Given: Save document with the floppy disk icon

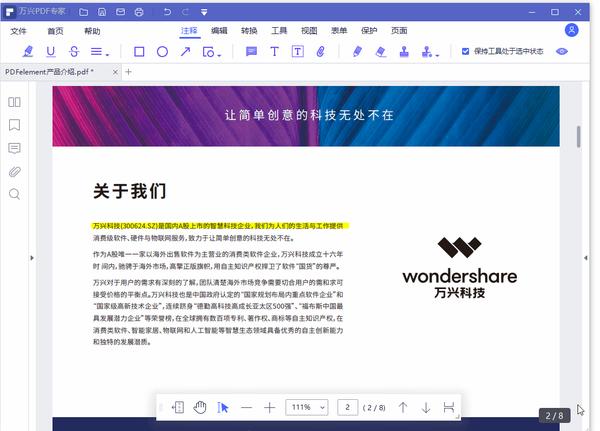Looking at the screenshot, I should [x=102, y=12].
